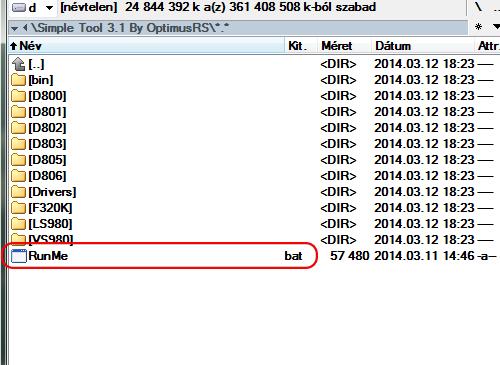Click the drive d icon
The height and width of the screenshot is (365, 500).
click(19, 7)
